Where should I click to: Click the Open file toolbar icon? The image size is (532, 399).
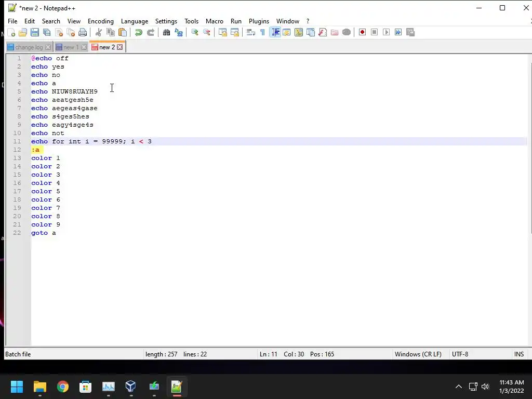coord(23,32)
